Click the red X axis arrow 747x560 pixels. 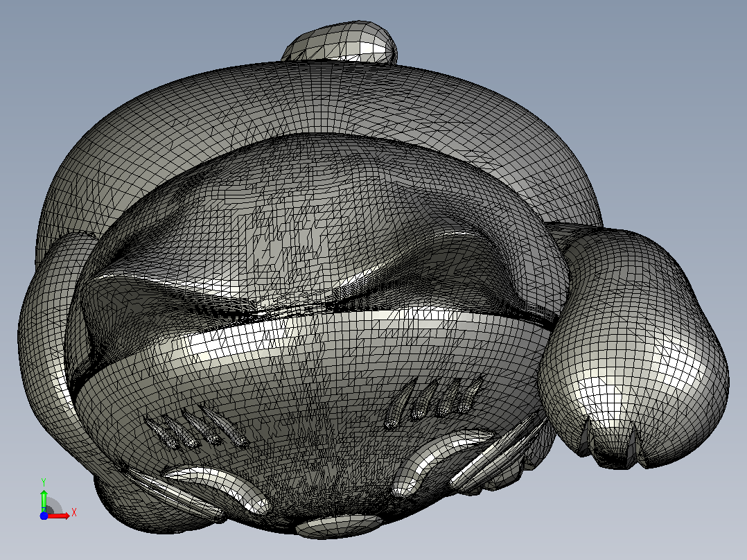tap(60, 516)
